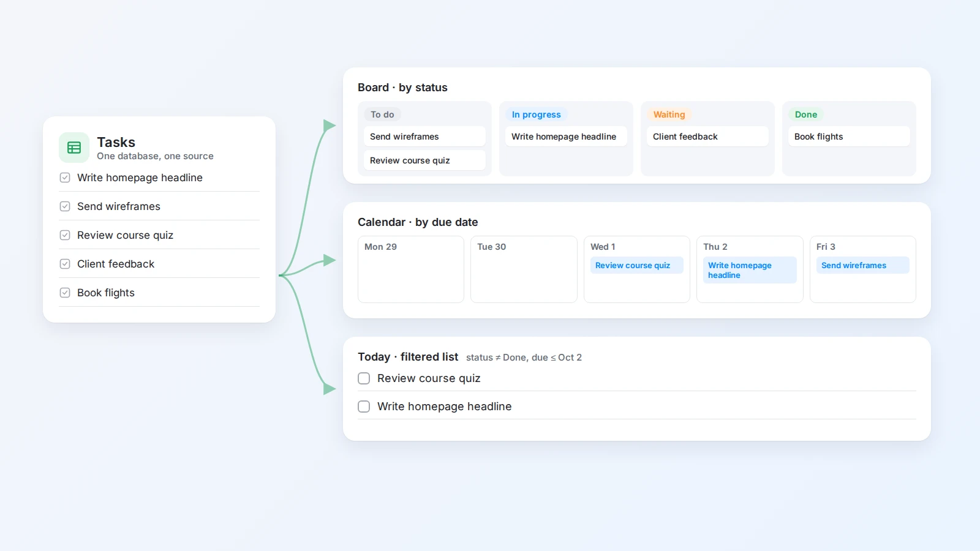This screenshot has width=980, height=551.
Task: Select the Waiting status label
Action: (669, 114)
